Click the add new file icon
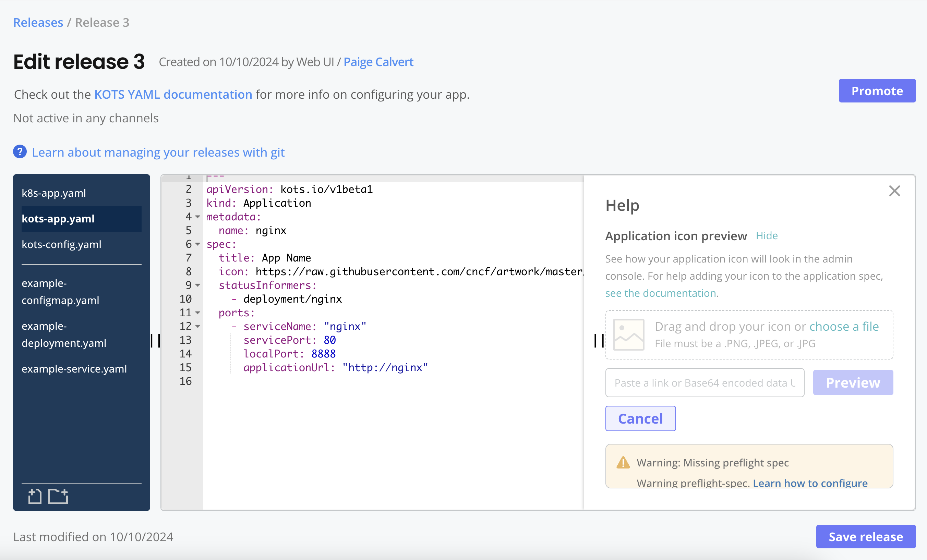The width and height of the screenshot is (927, 560). pos(35,496)
